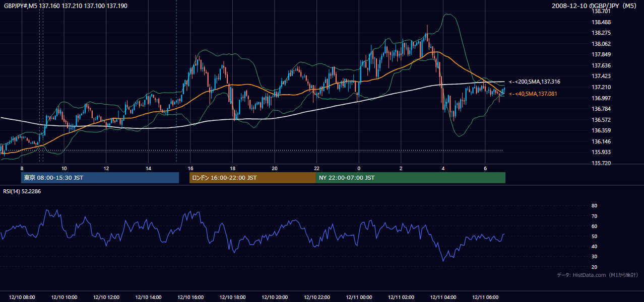This screenshot has width=644, height=302.
Task: Click the 12/11 00:00 time axis label
Action: (x=359, y=297)
